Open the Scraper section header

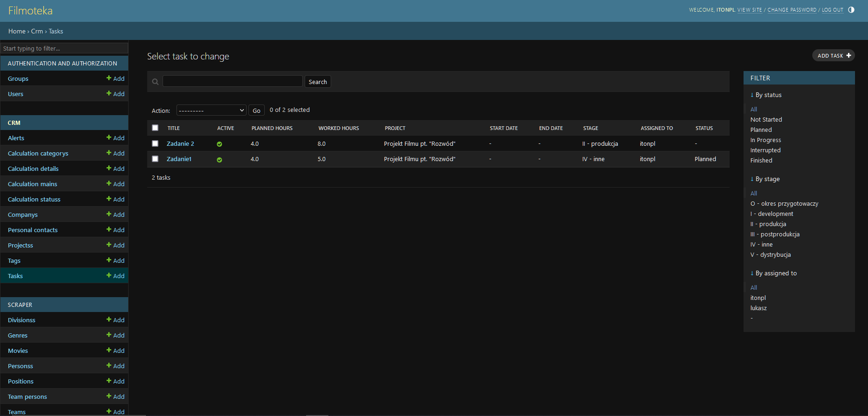20,305
